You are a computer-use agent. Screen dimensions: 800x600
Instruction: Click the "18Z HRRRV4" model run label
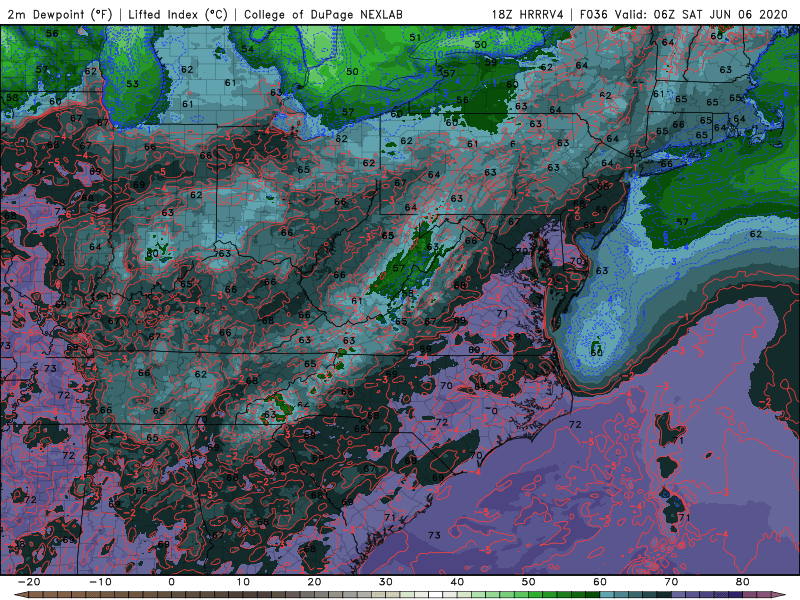(x=527, y=14)
